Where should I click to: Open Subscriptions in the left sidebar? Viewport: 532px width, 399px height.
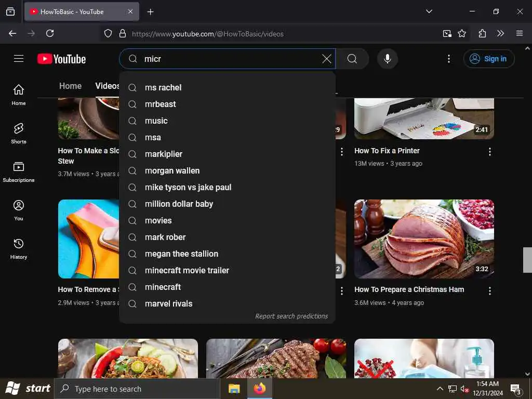[x=19, y=172]
